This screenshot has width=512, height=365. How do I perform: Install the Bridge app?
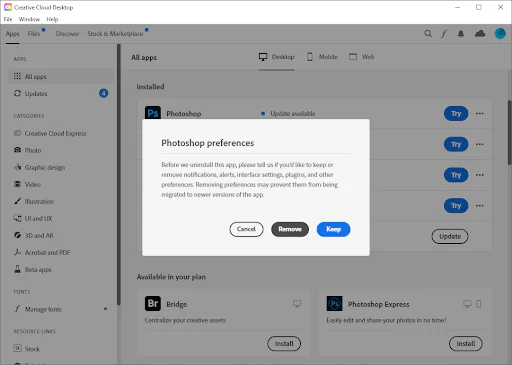point(284,344)
